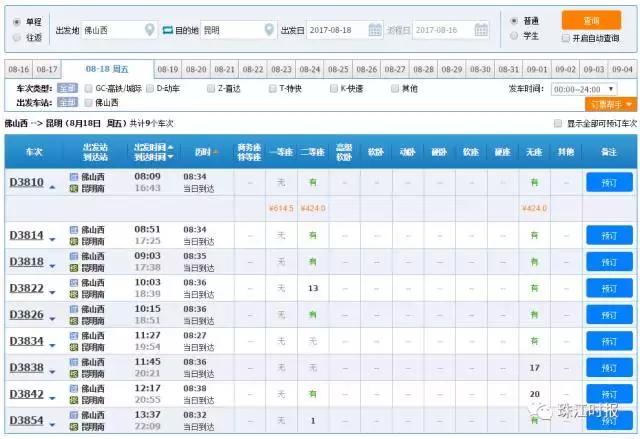The width and height of the screenshot is (640, 439).
Task: Expand D3814 price details arrow
Action: pyautogui.click(x=52, y=239)
